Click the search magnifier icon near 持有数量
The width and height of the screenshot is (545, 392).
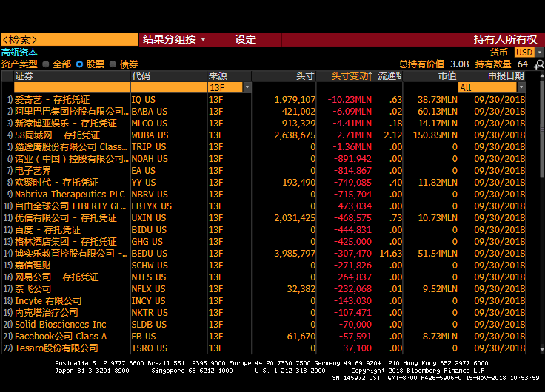539,64
